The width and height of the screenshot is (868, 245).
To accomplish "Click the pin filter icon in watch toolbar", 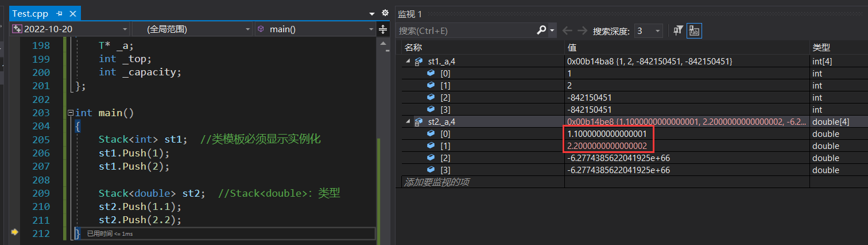I will pyautogui.click(x=678, y=30).
